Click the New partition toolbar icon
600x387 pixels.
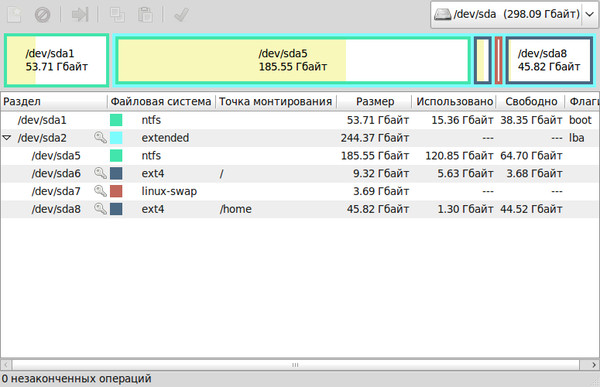[x=15, y=15]
